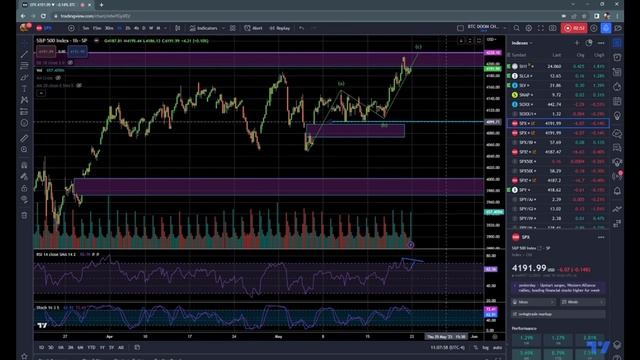The height and width of the screenshot is (360, 640).
Task: Start bar Replay mode
Action: [280, 28]
